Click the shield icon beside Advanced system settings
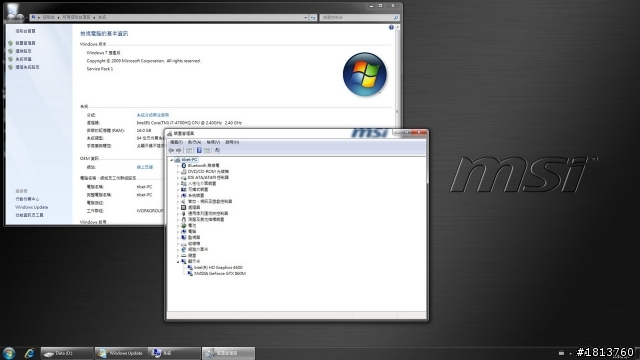 [x=11, y=67]
